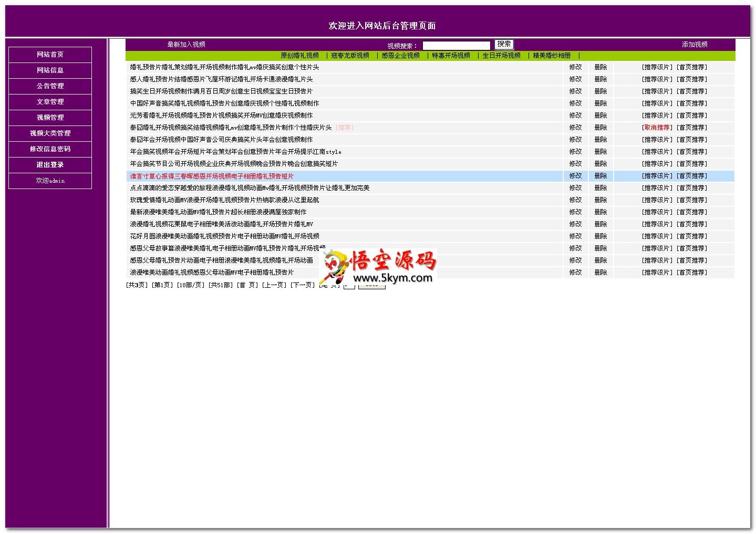Click 首页推荐 for 玫瑰爱情婚礼动画 row

692,200
